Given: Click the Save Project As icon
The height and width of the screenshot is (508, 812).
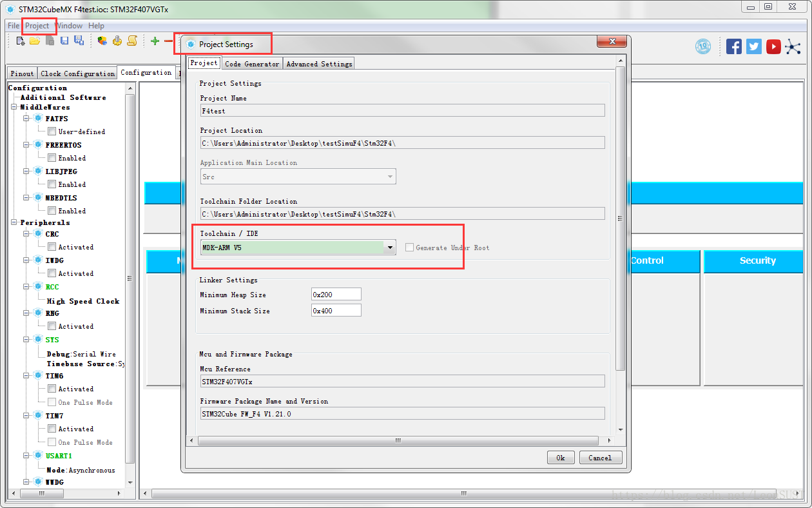Looking at the screenshot, I should click(79, 41).
